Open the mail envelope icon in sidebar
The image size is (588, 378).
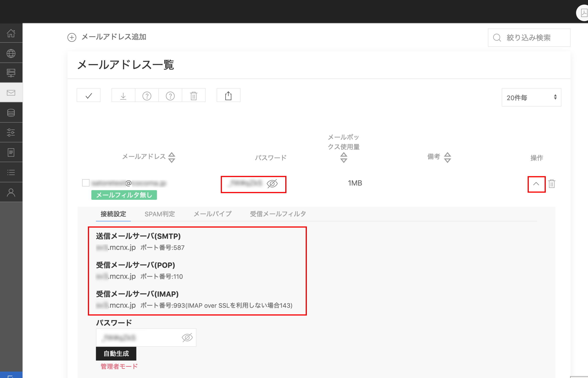click(11, 93)
